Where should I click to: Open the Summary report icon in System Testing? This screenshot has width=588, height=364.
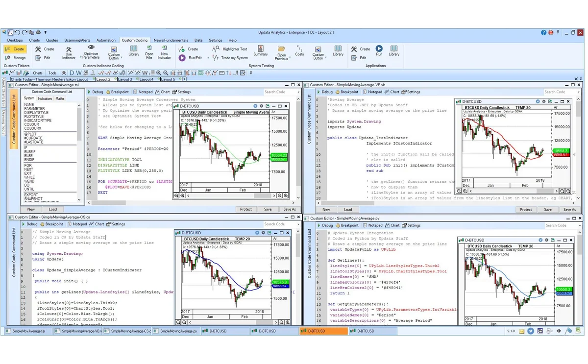pyautogui.click(x=261, y=49)
